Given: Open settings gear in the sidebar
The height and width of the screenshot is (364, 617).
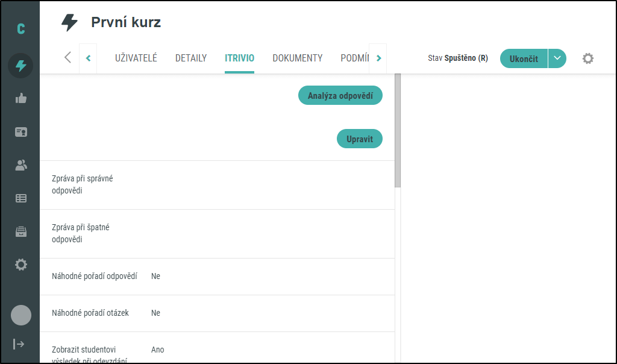Looking at the screenshot, I should (20, 264).
